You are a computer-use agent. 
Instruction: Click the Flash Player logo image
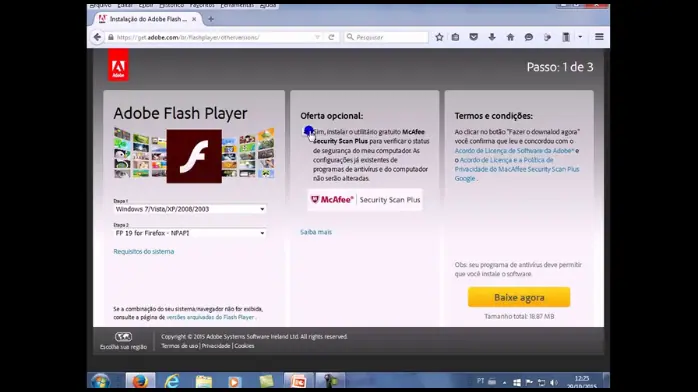[194, 156]
